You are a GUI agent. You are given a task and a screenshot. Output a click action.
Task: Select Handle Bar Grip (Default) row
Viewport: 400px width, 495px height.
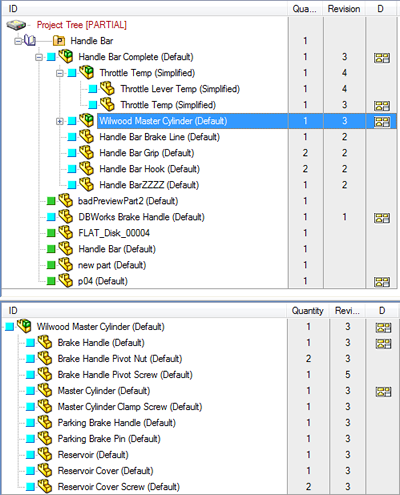click(x=147, y=153)
